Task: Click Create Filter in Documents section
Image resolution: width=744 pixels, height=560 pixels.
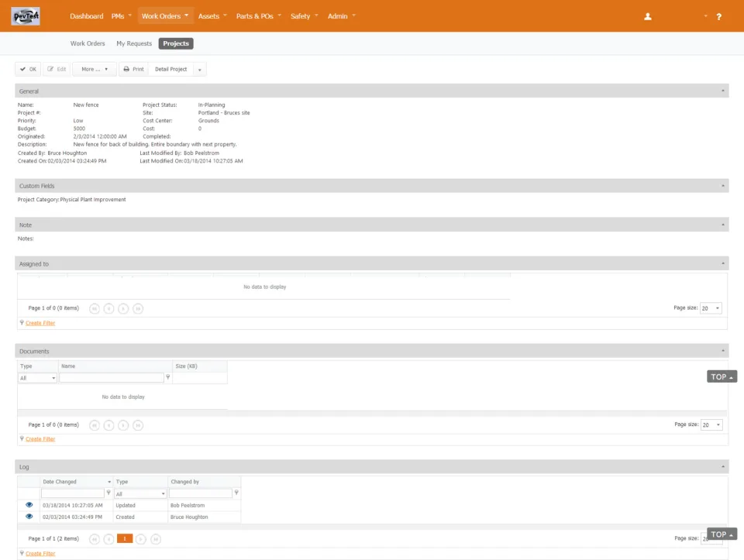Action: [40, 439]
